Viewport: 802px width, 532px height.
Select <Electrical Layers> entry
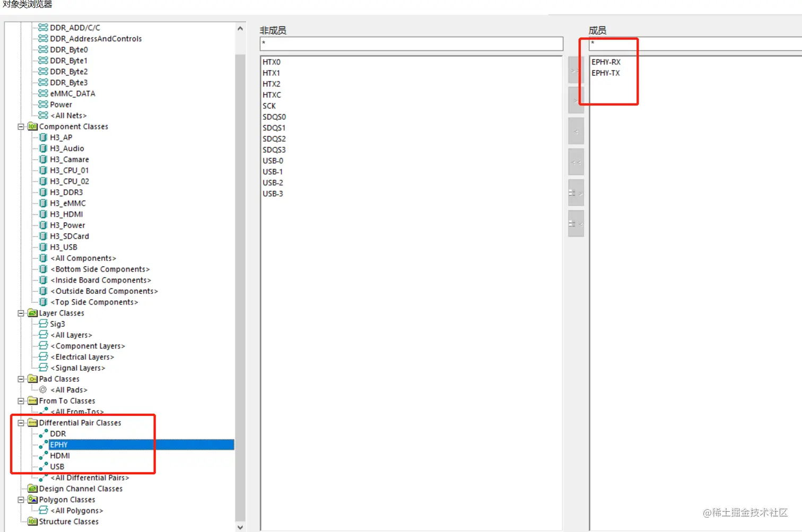click(x=82, y=357)
